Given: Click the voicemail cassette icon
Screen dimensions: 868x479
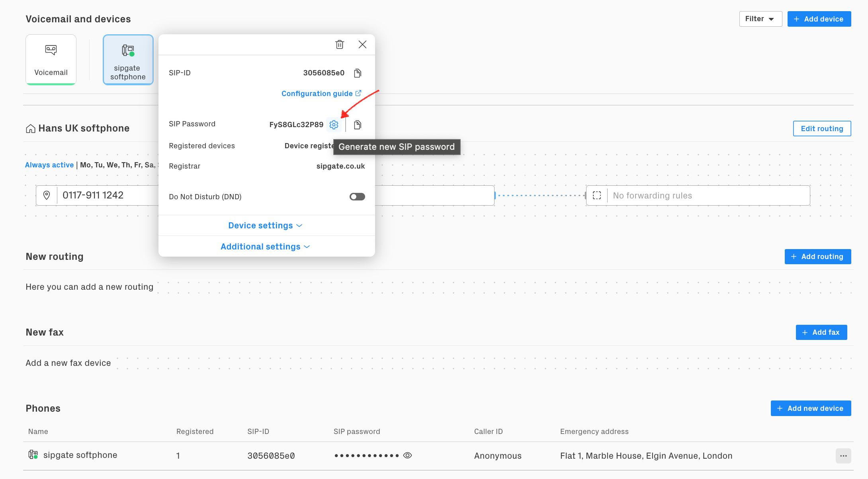Looking at the screenshot, I should point(51,50).
